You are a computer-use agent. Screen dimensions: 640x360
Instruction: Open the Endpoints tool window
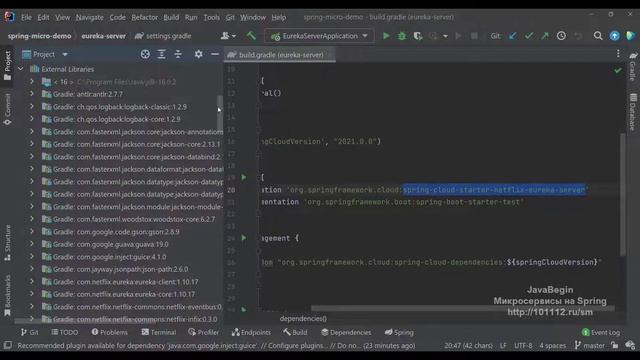[251, 332]
